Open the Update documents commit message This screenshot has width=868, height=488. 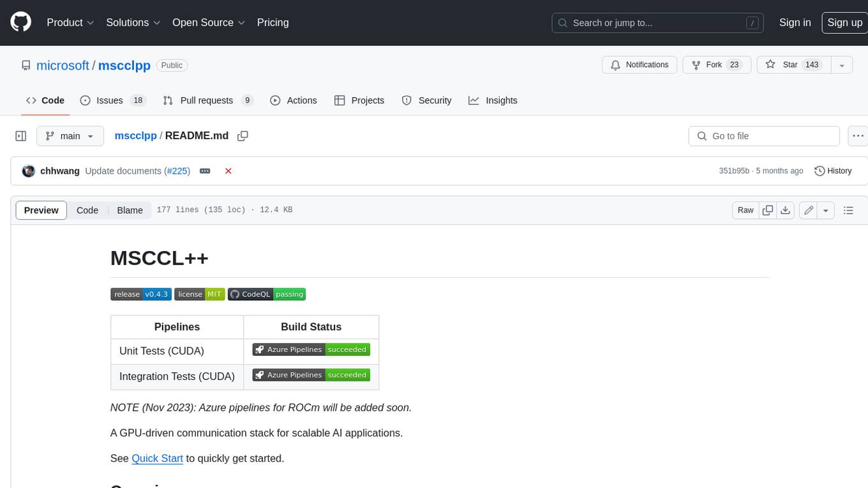pyautogui.click(x=123, y=171)
